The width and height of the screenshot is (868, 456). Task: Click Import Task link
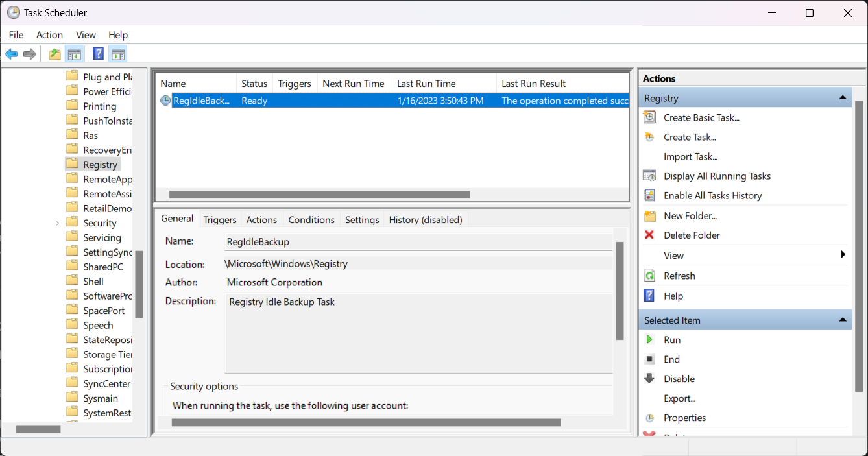(690, 156)
